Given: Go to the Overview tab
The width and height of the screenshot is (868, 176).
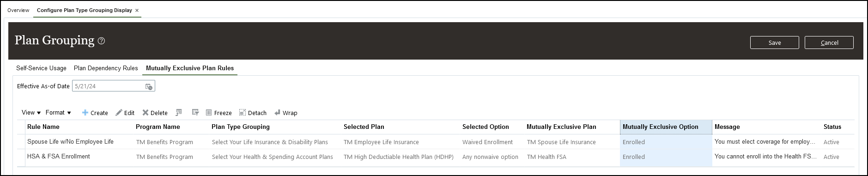Looking at the screenshot, I should tap(18, 10).
